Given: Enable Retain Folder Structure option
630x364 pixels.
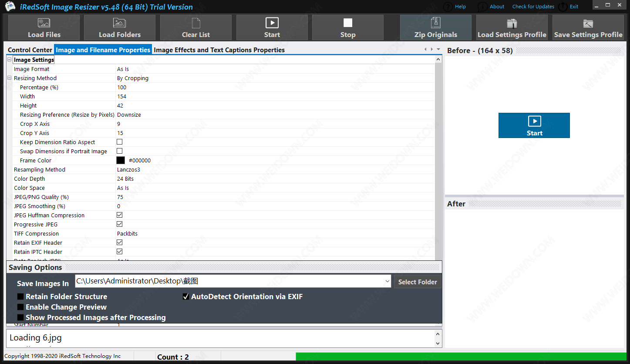Looking at the screenshot, I should pos(20,297).
